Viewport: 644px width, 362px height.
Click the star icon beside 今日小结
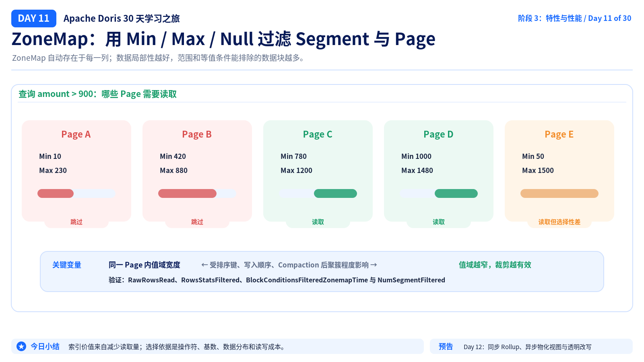pos(21,346)
